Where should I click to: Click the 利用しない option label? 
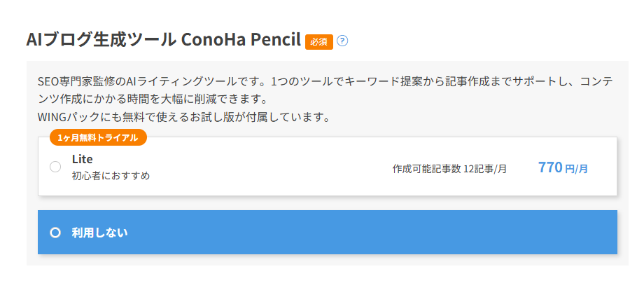[99, 233]
